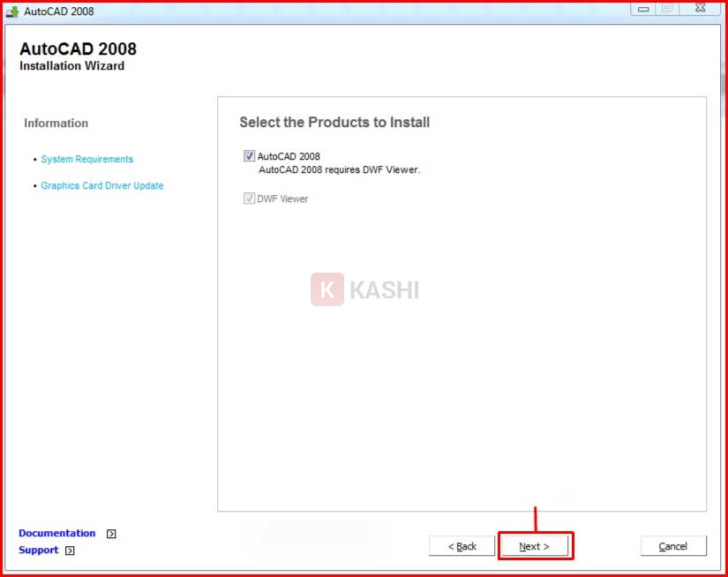The height and width of the screenshot is (577, 728).
Task: Open the Support link
Action: (x=39, y=550)
